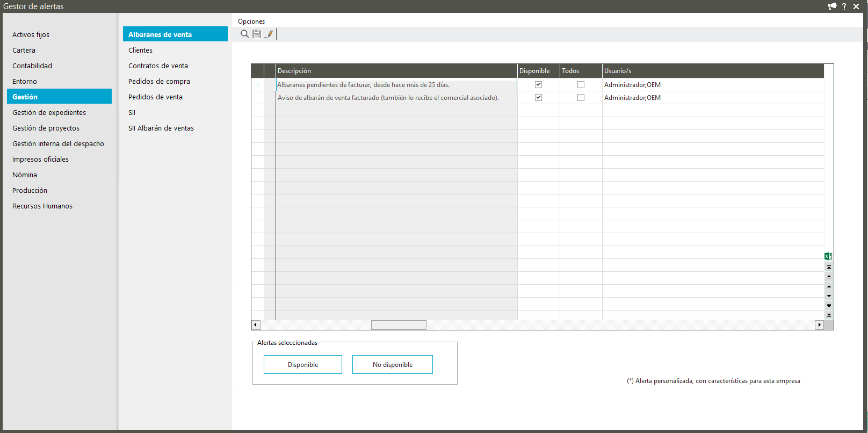Jump to first record arrow in grid
868x433 pixels.
click(x=829, y=267)
